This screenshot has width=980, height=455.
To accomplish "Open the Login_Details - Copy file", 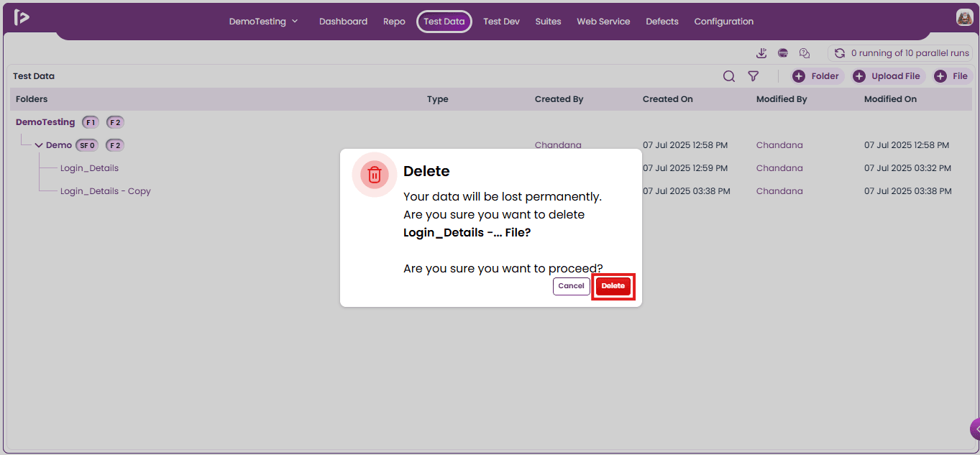I will 106,191.
